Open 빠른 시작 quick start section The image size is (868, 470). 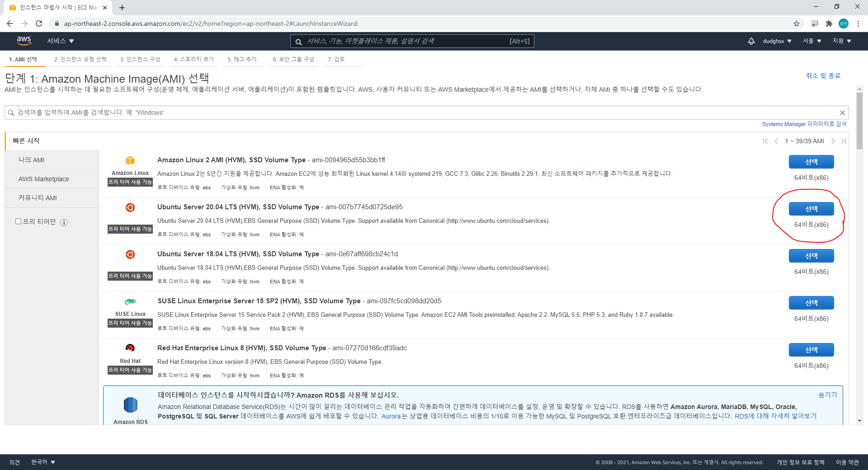point(52,141)
